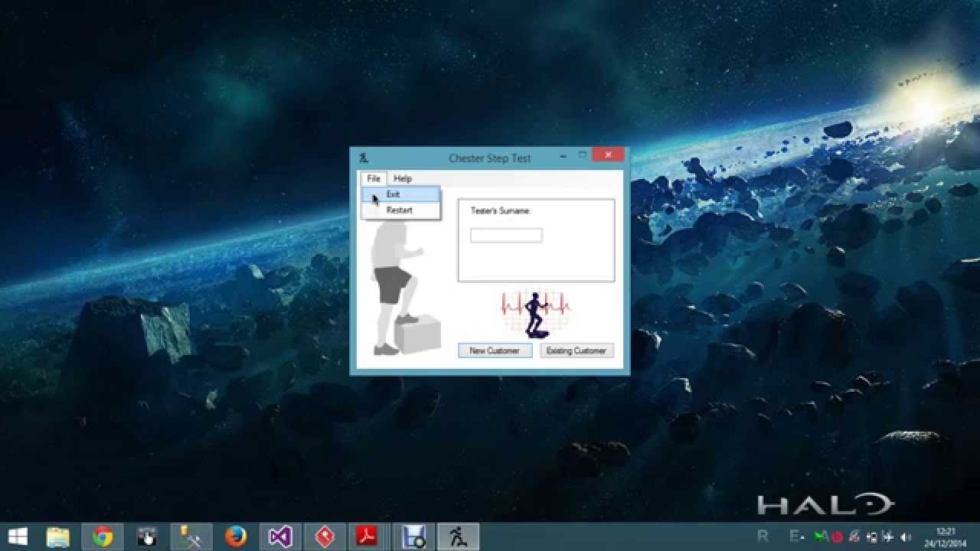Open the File menu
Screen dimensions: 980x551
coord(374,178)
